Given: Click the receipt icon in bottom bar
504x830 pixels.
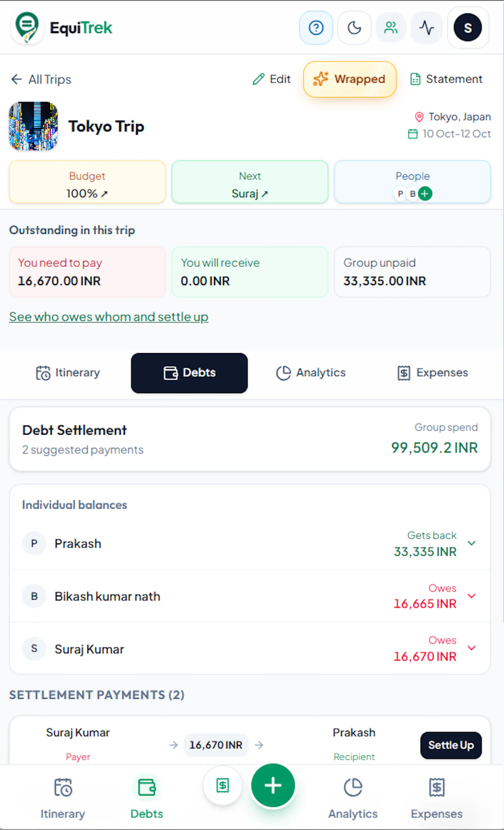Looking at the screenshot, I should [223, 786].
